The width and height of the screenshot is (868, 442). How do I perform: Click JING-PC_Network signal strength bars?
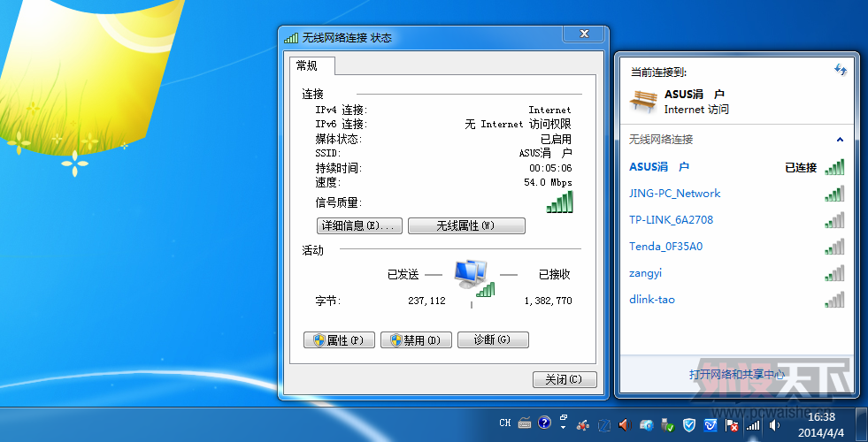(834, 194)
